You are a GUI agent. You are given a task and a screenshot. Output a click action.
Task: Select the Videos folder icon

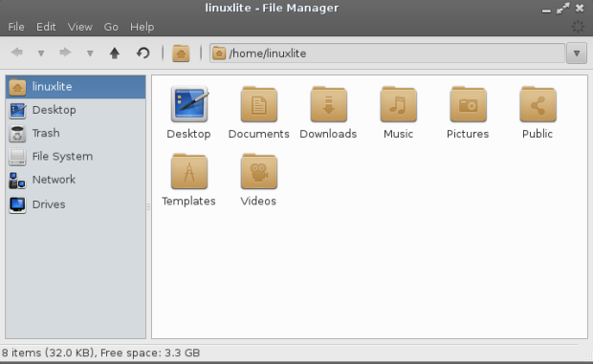pyautogui.click(x=258, y=171)
